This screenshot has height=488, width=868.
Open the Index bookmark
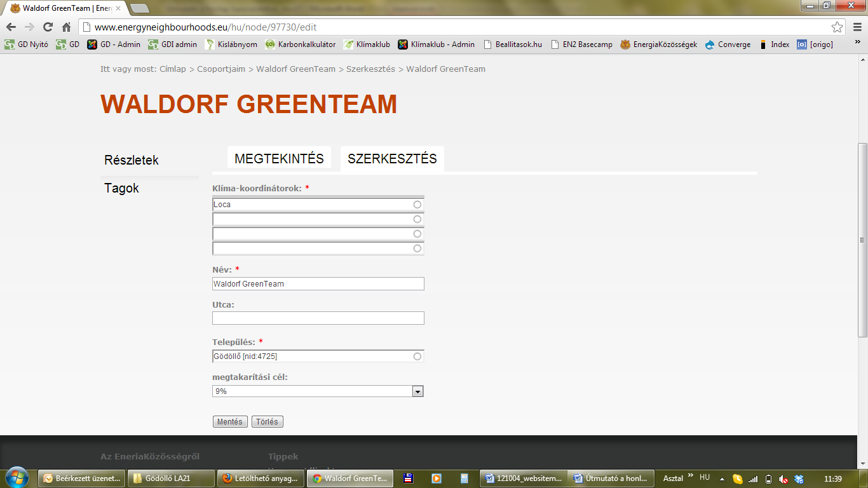point(774,44)
